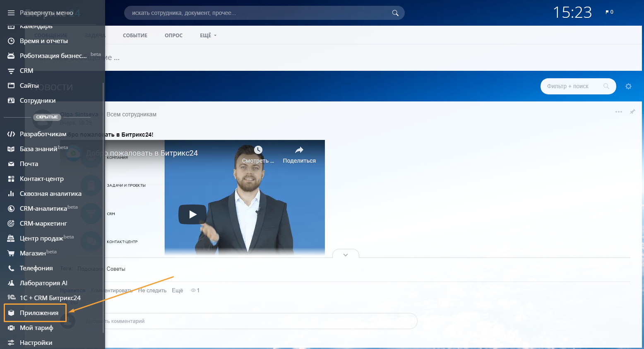This screenshot has height=349, width=644.
Task: Click Поделиться on the video
Action: 299,155
